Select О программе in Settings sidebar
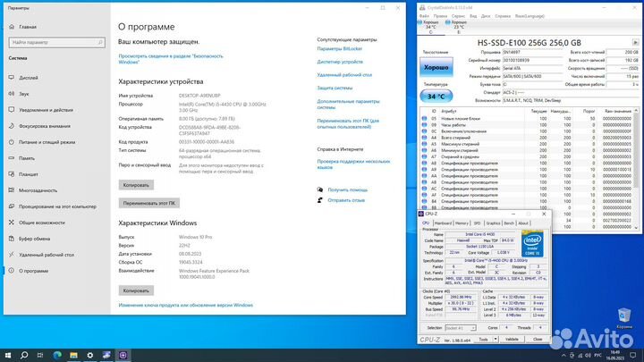The height and width of the screenshot is (362, 644). pyautogui.click(x=33, y=271)
